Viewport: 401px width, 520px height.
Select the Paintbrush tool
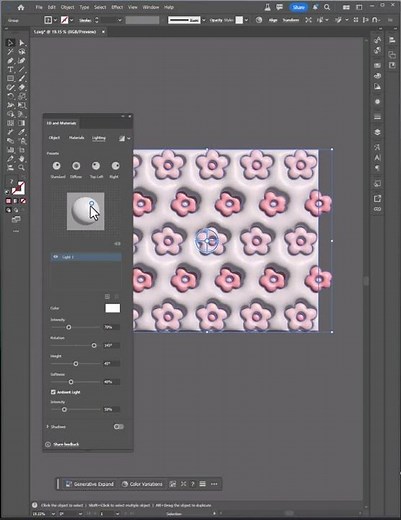pyautogui.click(x=22, y=79)
